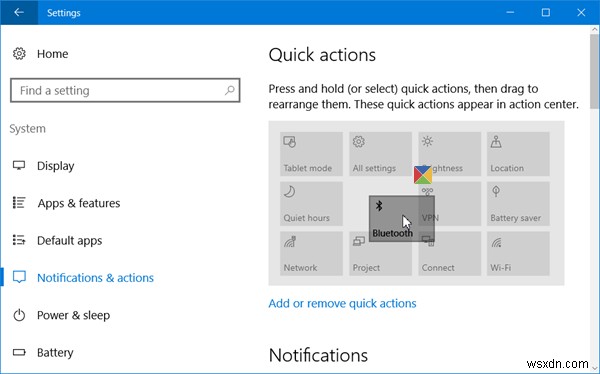The height and width of the screenshot is (374, 600).
Task: Select the Tablet mode quick action tile
Action: coord(311,154)
